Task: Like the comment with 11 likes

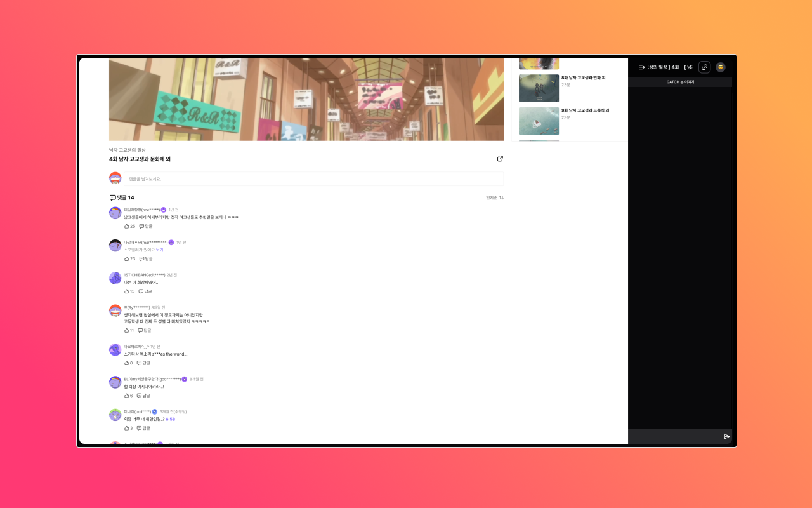Action: coord(129,330)
